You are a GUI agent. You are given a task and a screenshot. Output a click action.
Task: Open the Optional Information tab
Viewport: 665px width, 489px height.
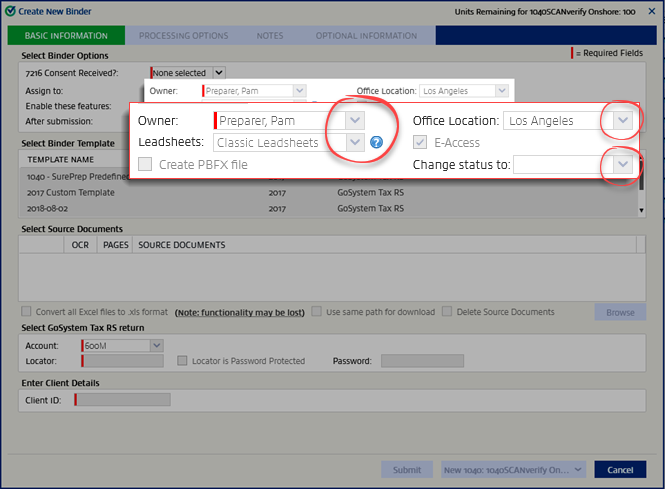click(x=365, y=35)
